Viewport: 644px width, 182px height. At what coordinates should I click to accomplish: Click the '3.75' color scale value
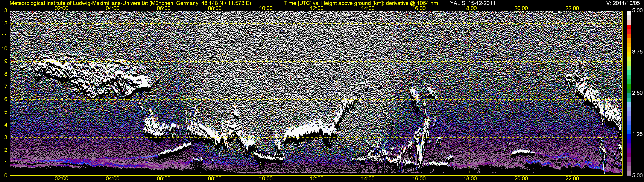pos(637,52)
